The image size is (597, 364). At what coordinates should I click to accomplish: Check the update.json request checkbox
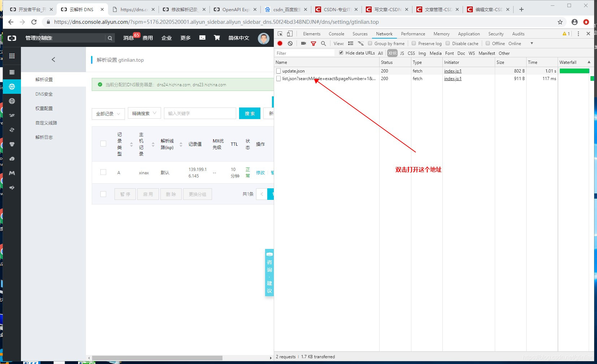278,71
